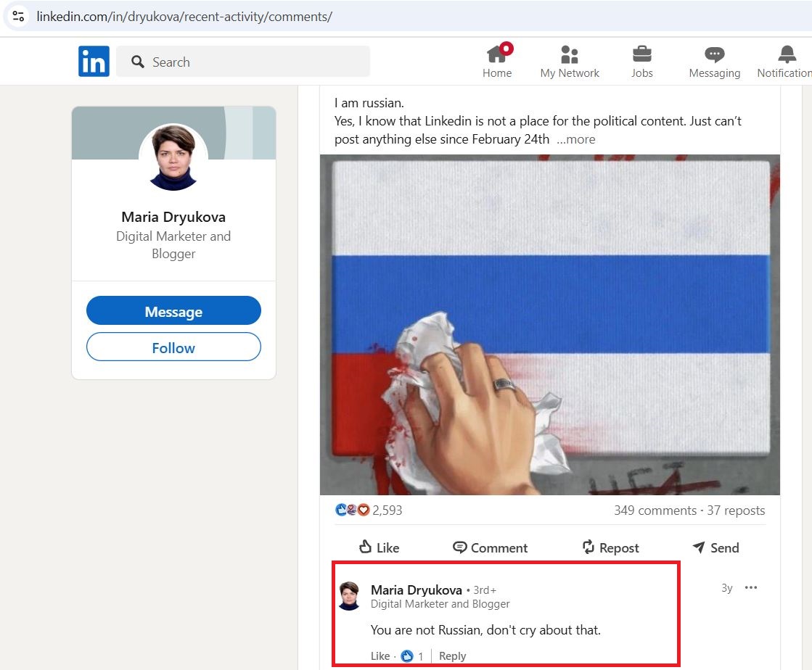The height and width of the screenshot is (670, 812).
Task: Click the Follow button
Action: (x=173, y=347)
